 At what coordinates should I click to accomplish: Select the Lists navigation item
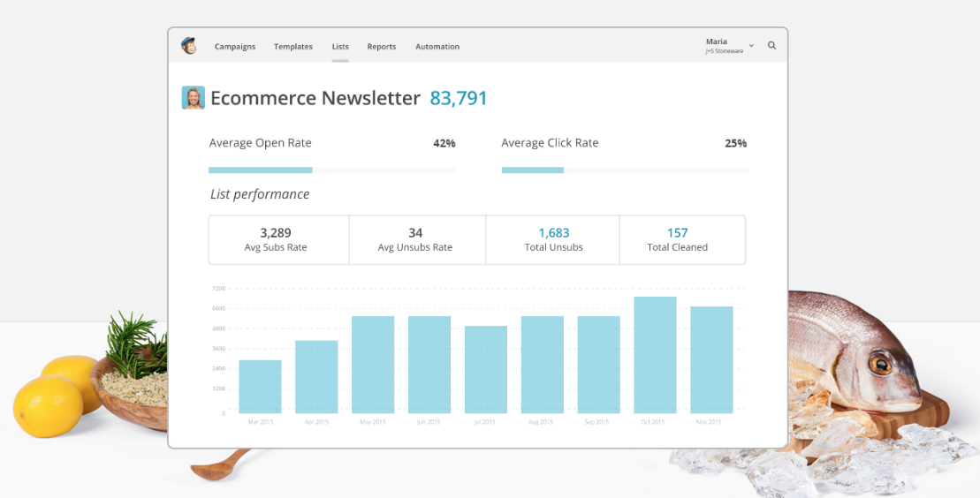(x=340, y=47)
